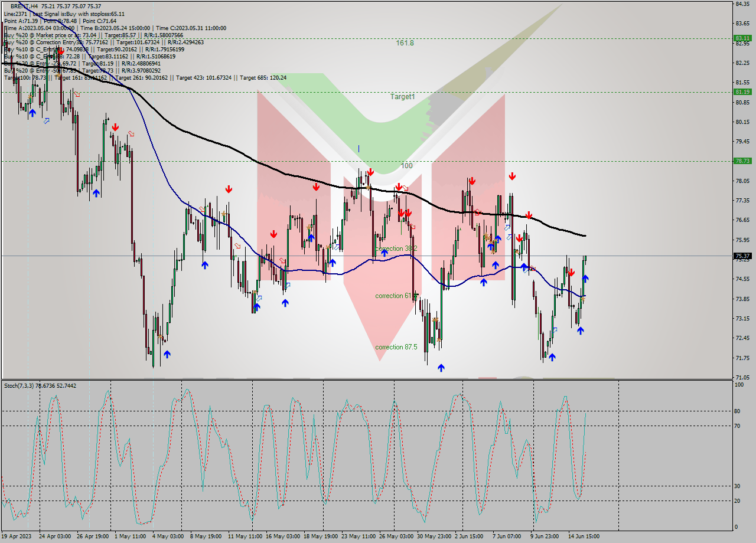Viewport: 756px width, 543px height.
Task: Click the black 75.37 current price tag
Action: [x=742, y=256]
